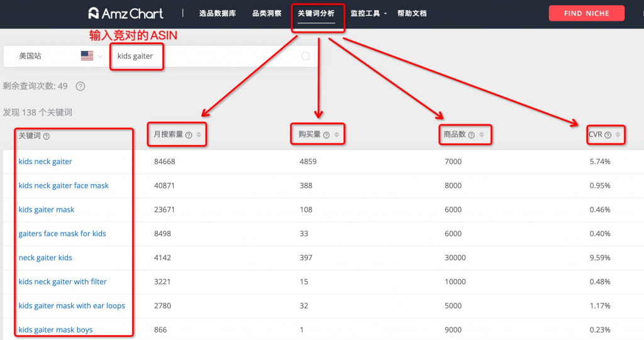Click purchase value 4859

pos(308,162)
